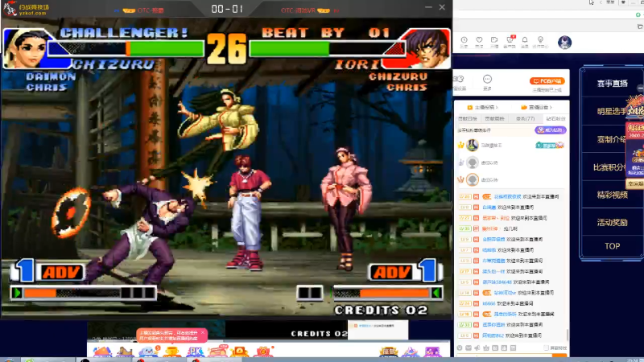This screenshot has height=362, width=644.
Task: Open 活动奖励 in the side menu
Action: (x=612, y=223)
